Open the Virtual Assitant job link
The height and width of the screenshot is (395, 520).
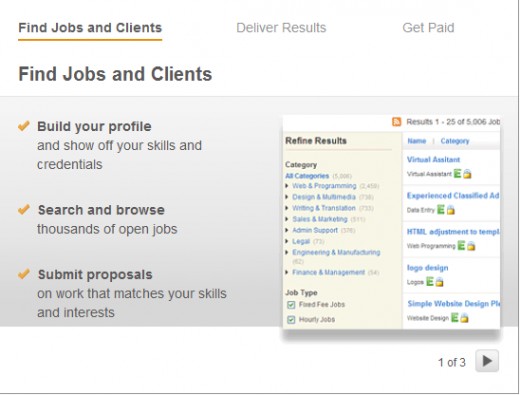click(x=433, y=160)
